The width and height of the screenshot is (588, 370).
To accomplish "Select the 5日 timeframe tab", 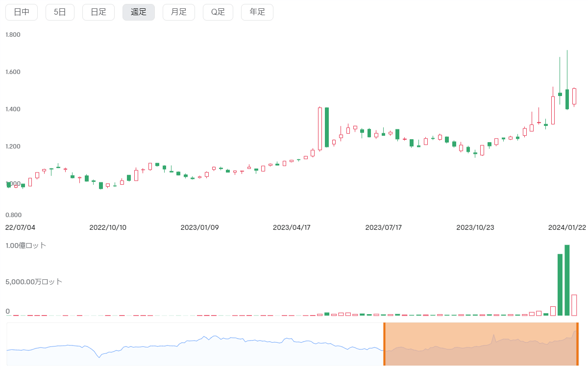I will click(x=60, y=12).
